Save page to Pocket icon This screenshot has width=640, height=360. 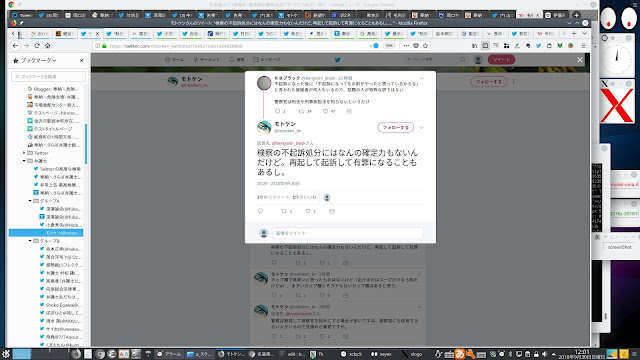click(416, 46)
